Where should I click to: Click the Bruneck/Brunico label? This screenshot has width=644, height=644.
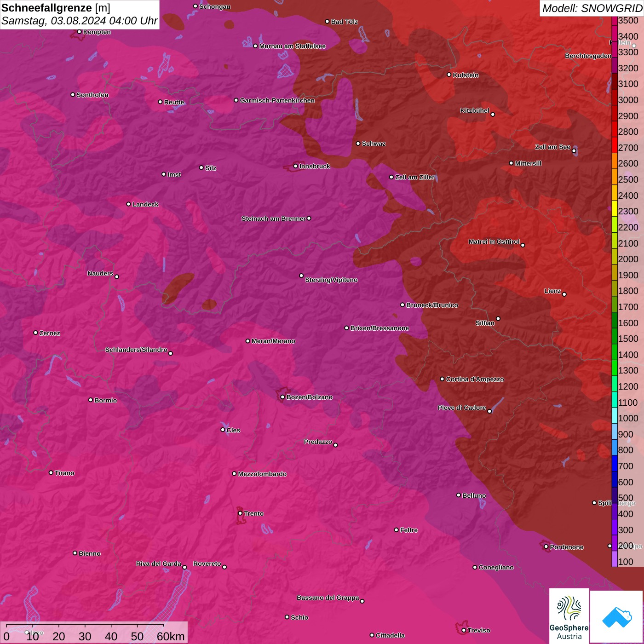point(432,305)
